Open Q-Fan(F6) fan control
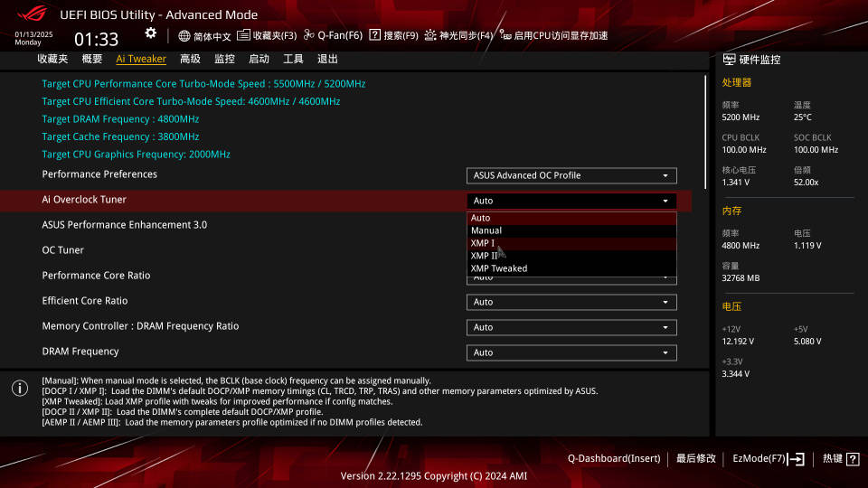Viewport: 868px width, 488px height. pyautogui.click(x=334, y=35)
